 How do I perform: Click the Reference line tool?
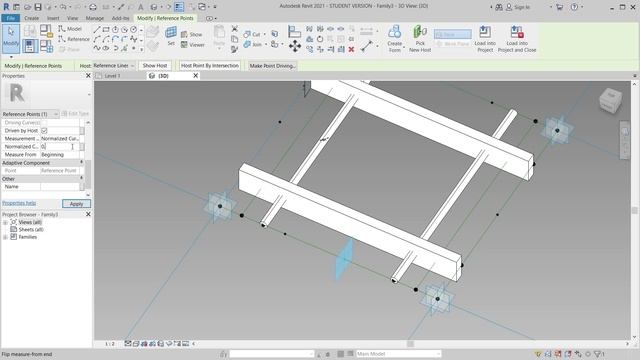pos(73,39)
